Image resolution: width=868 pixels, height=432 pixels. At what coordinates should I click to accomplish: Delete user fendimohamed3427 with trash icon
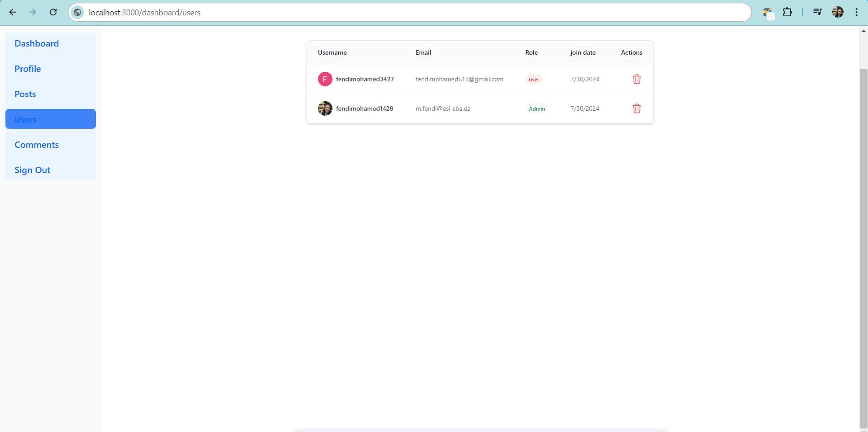coord(636,79)
